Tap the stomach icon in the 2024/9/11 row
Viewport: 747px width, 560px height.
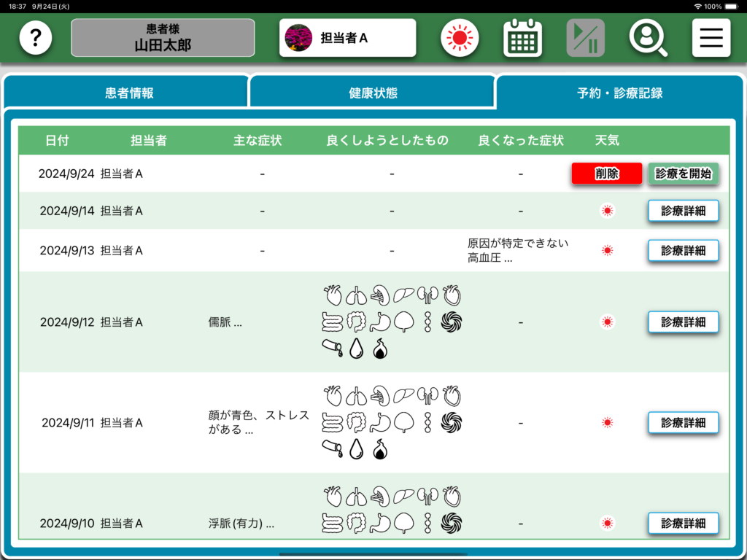pos(380,422)
